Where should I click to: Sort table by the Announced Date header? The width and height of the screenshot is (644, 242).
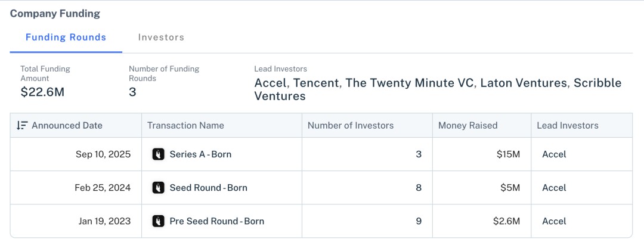[67, 125]
